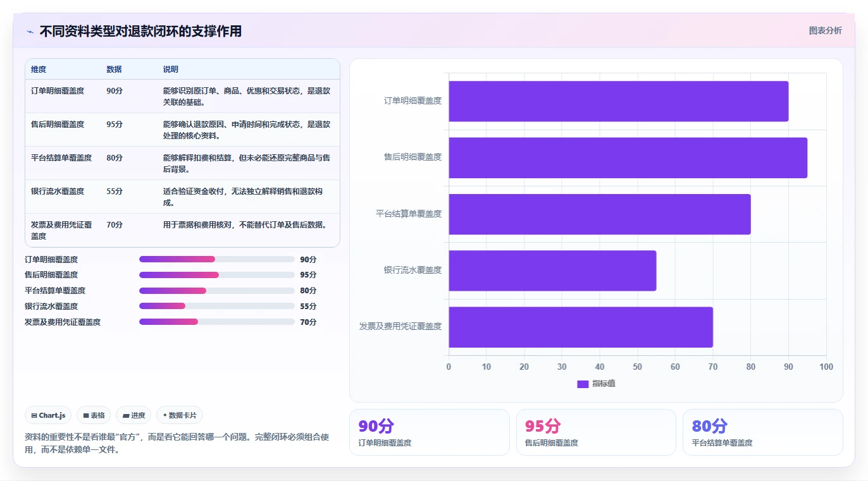Click the chart bar for 发票及费用凭证覆盖度

pos(581,327)
